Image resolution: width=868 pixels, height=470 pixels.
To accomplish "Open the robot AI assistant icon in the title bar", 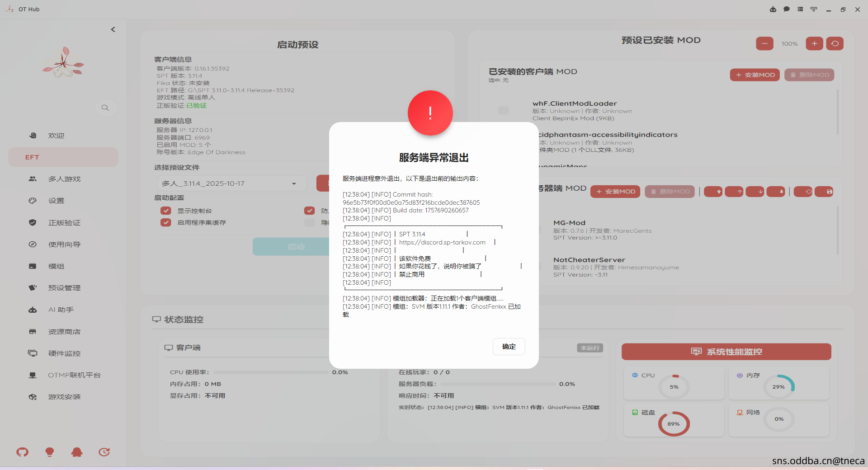I will pos(773,9).
